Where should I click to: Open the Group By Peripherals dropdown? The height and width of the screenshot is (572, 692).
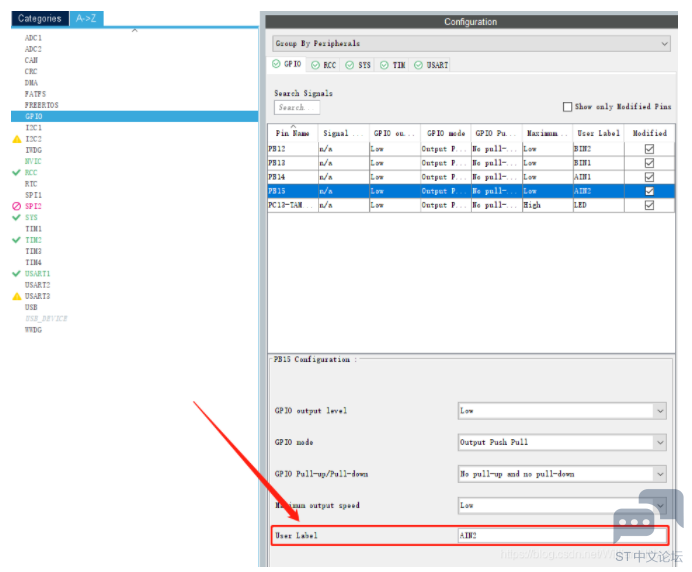[471, 44]
